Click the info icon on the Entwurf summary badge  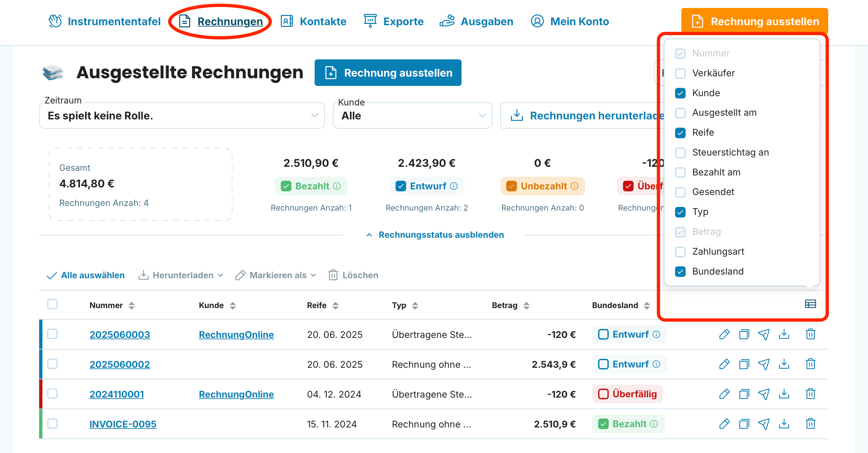pyautogui.click(x=454, y=186)
